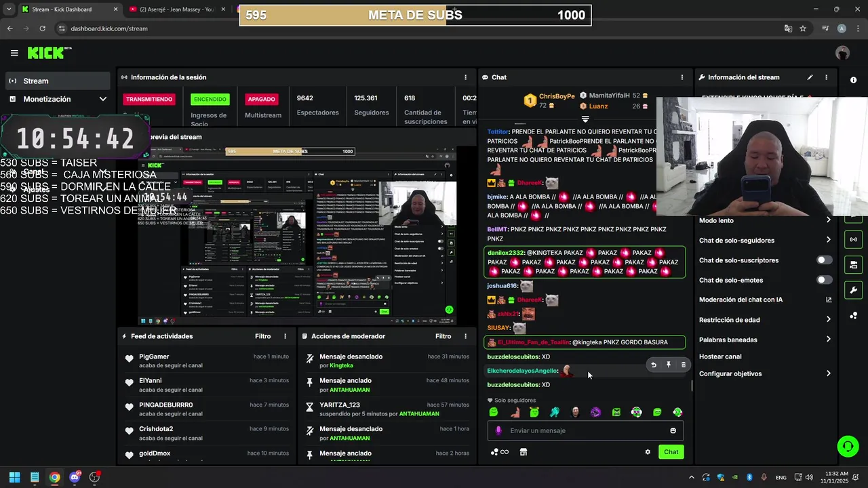
Task: Click the camera icon in right sidebar
Action: pos(853,264)
